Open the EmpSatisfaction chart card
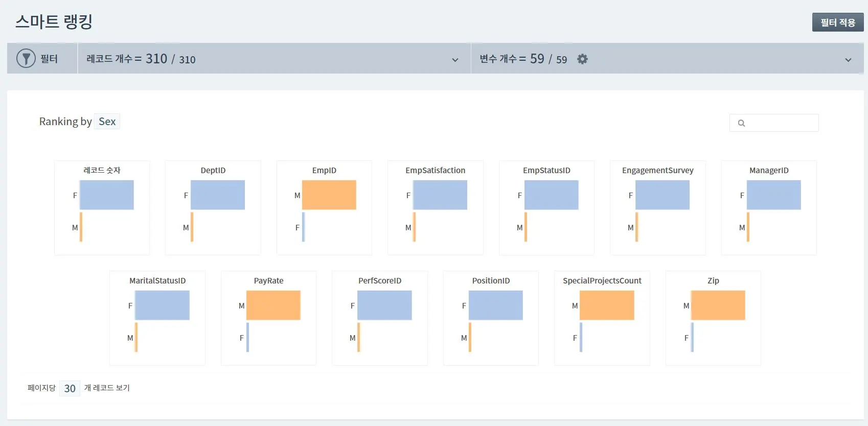The width and height of the screenshot is (868, 426). pos(436,208)
